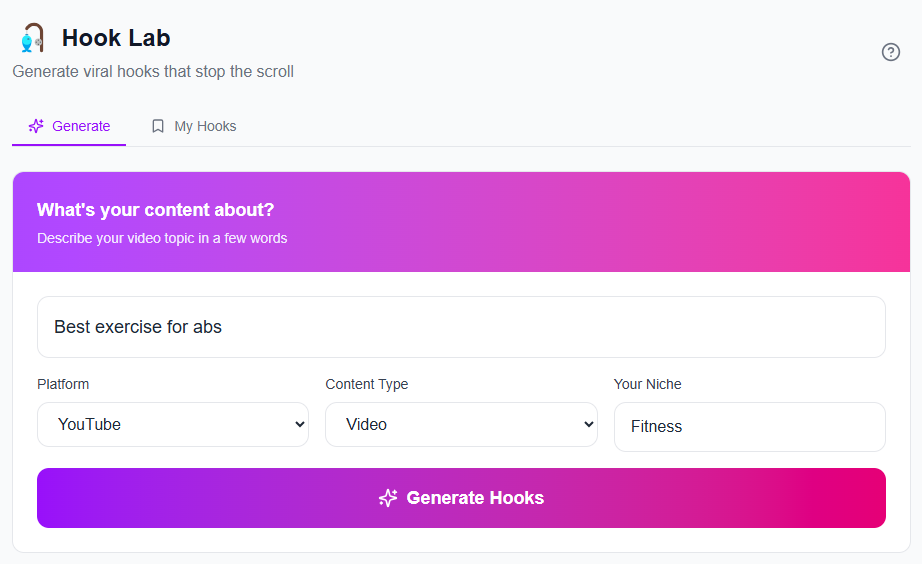This screenshot has width=922, height=564.
Task: Click the 'Your Niche' field label
Action: pos(647,384)
